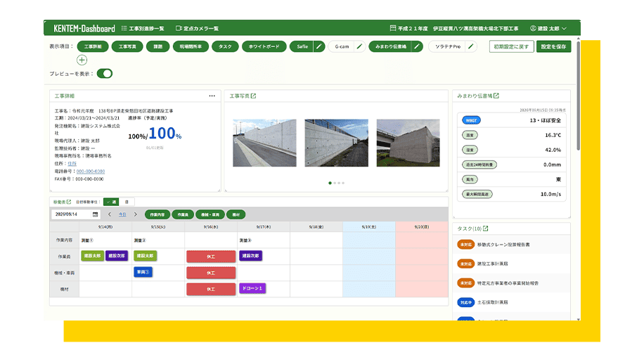The height and width of the screenshot is (362, 644).
Task: Edit the Safie item with the pencil icon
Action: click(x=319, y=46)
